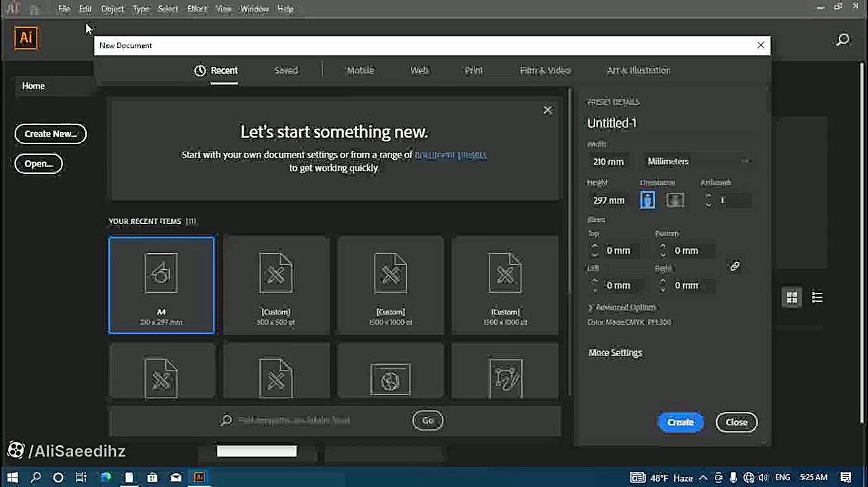Increase the Top bleed value
This screenshot has width=868, height=487.
(594, 246)
